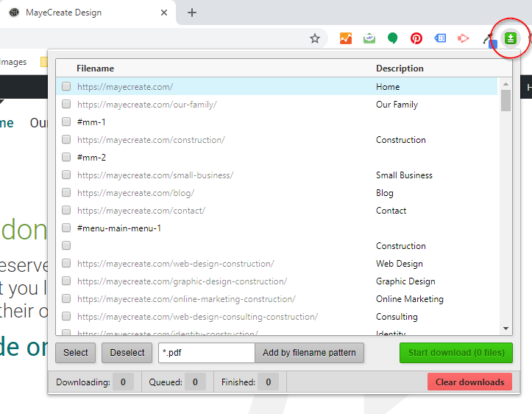
Task: Focus the *.pdf filename pattern field
Action: coord(207,353)
